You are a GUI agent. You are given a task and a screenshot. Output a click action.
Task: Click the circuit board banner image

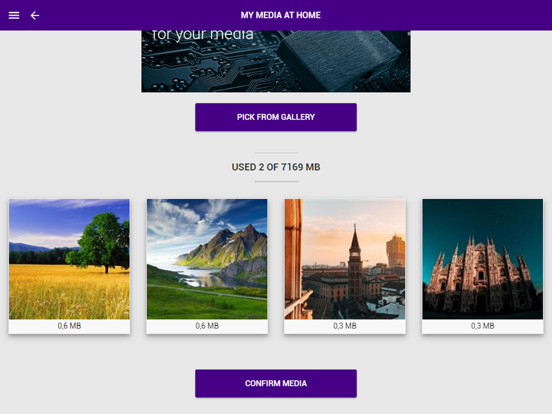276,61
